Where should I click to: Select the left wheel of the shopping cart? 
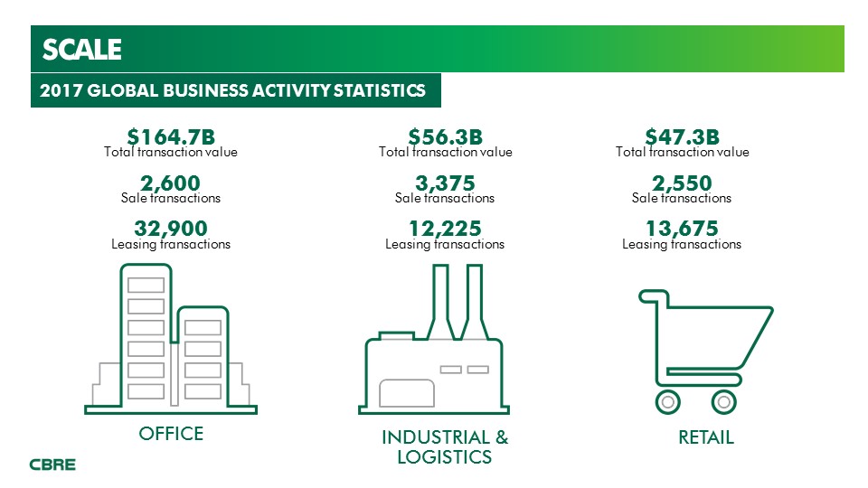click(x=667, y=401)
